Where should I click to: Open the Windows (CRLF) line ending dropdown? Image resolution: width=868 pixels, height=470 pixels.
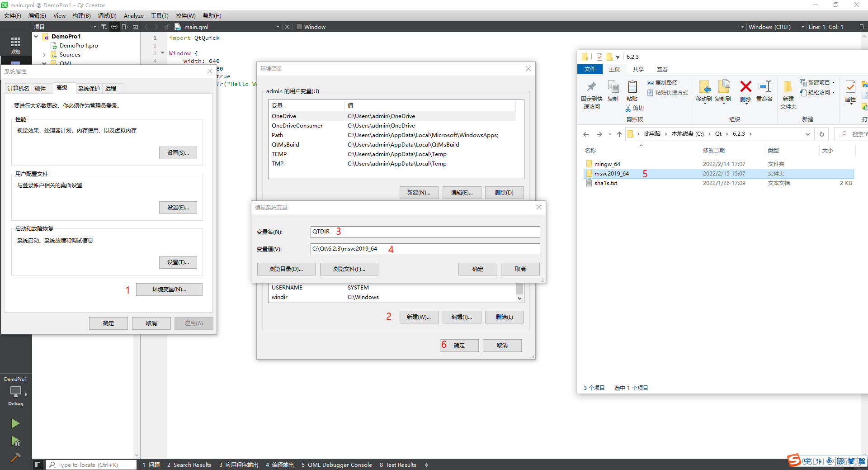(802, 27)
